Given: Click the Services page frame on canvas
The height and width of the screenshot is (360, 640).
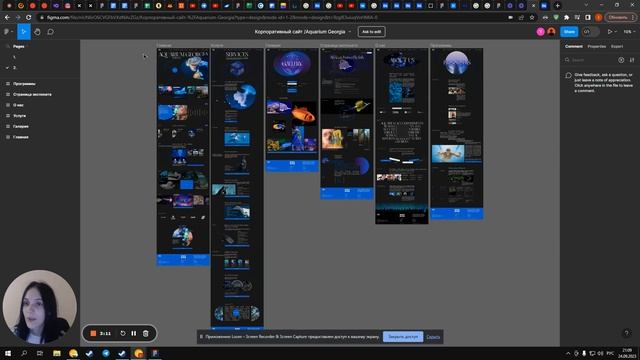Looking at the screenshot, I should pos(237,188).
